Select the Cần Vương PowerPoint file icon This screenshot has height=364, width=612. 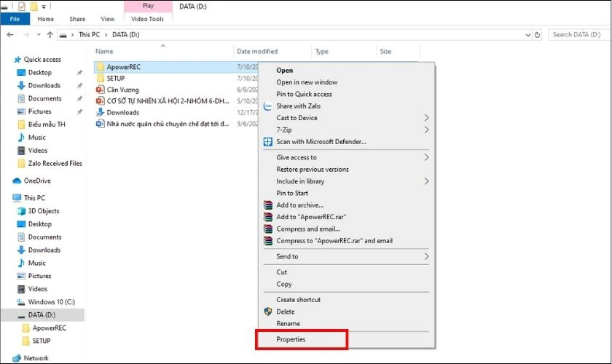click(101, 90)
